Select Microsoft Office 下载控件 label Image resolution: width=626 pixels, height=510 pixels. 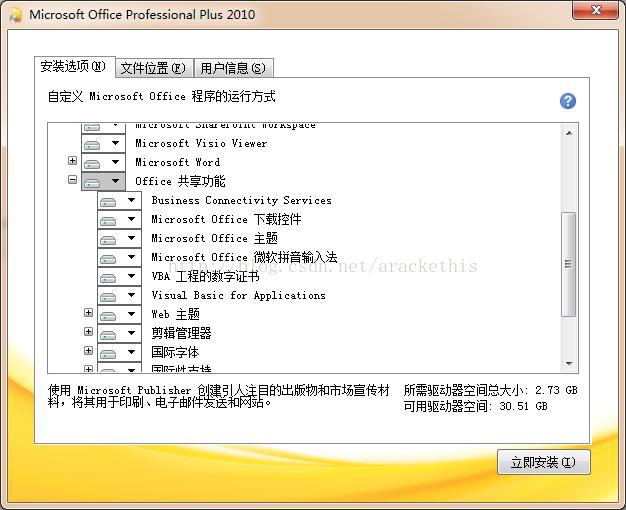coord(226,219)
